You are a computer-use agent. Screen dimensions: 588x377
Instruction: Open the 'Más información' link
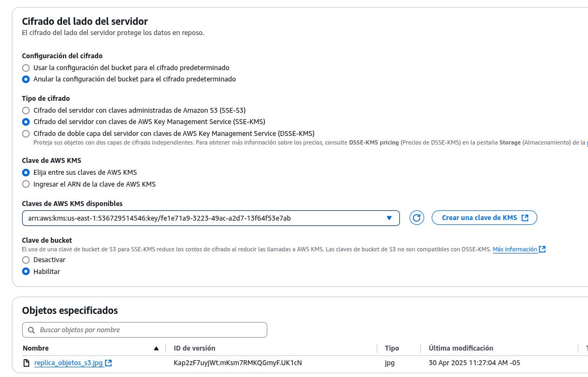coord(515,249)
